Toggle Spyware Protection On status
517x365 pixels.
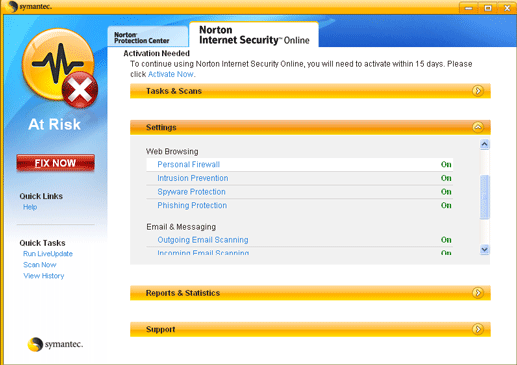446,192
